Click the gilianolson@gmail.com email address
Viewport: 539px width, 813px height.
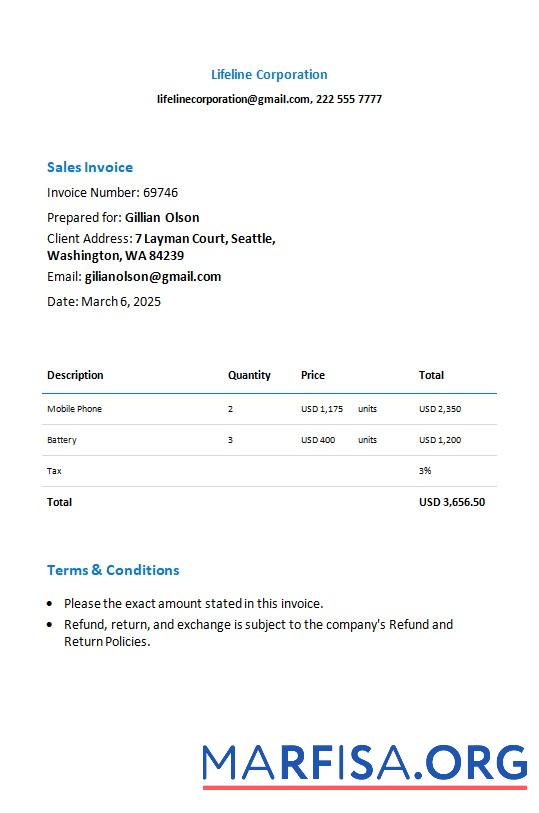click(153, 277)
